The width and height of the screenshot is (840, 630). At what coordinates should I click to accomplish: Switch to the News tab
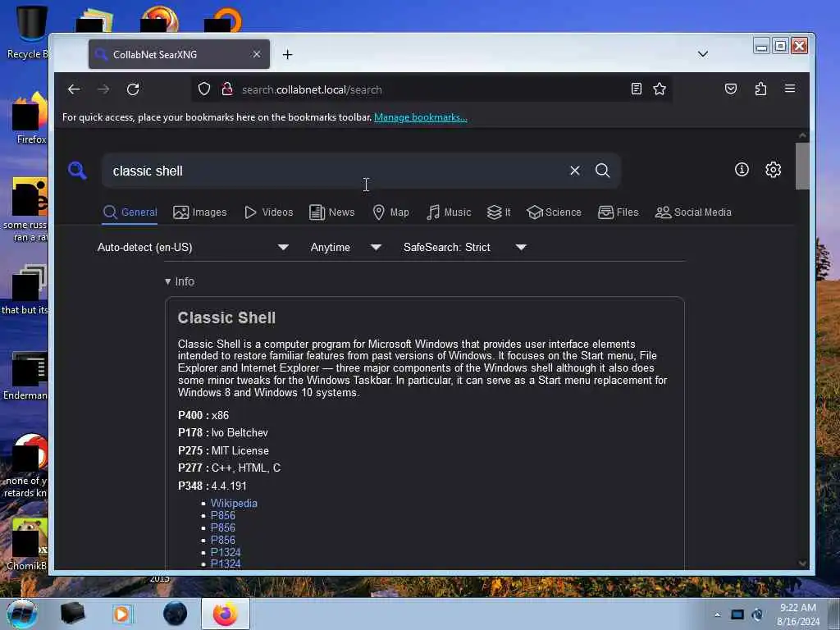331,212
